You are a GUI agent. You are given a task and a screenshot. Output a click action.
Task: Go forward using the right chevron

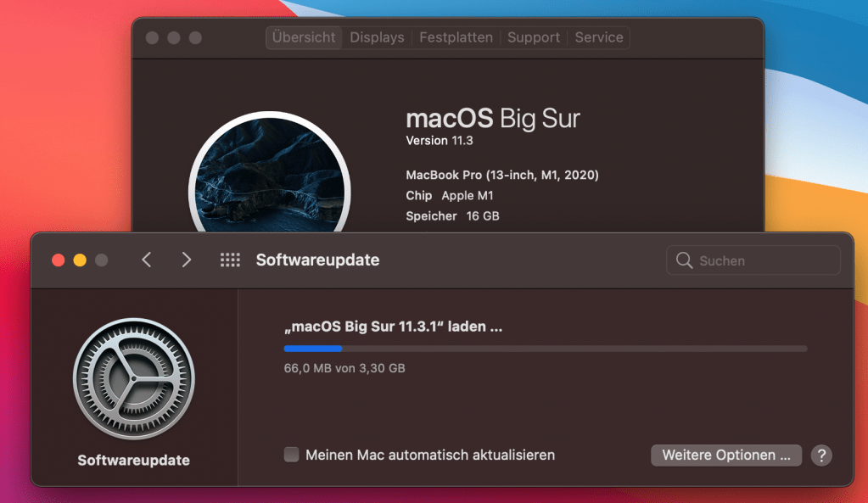(187, 260)
